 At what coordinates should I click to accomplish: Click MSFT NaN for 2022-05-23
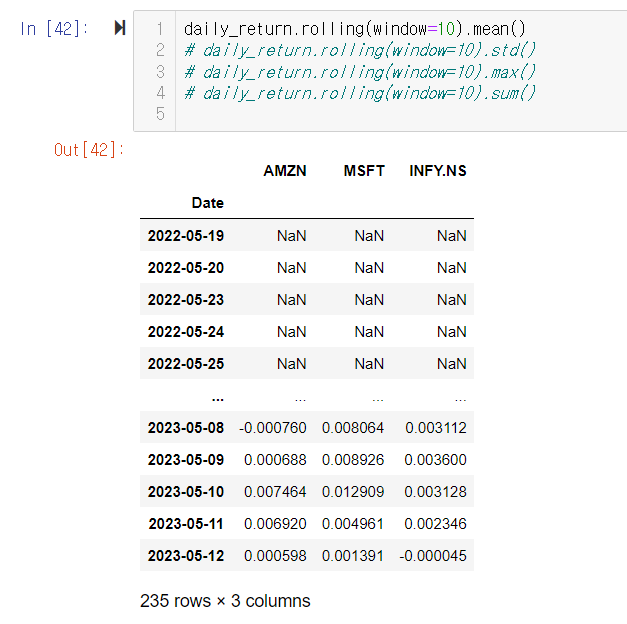point(369,300)
